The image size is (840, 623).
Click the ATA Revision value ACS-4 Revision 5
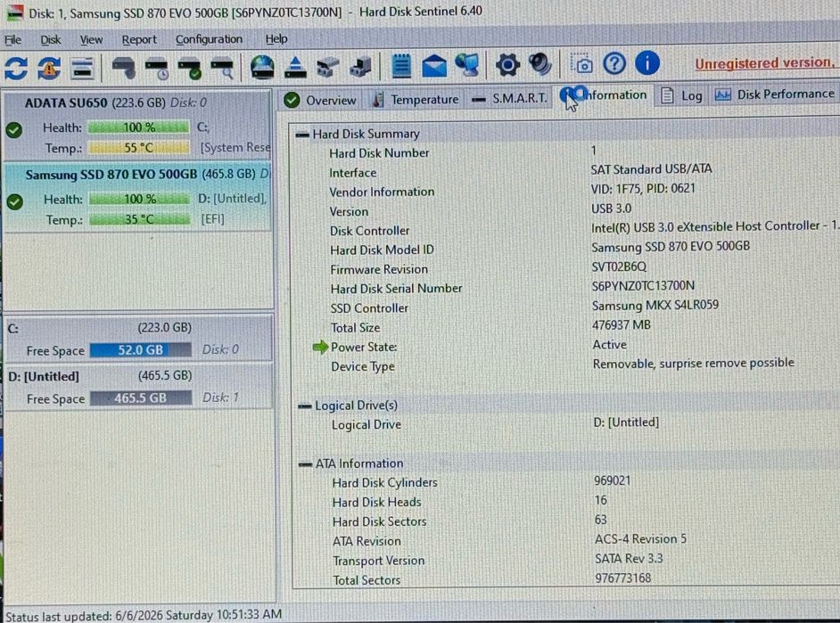pyautogui.click(x=640, y=539)
